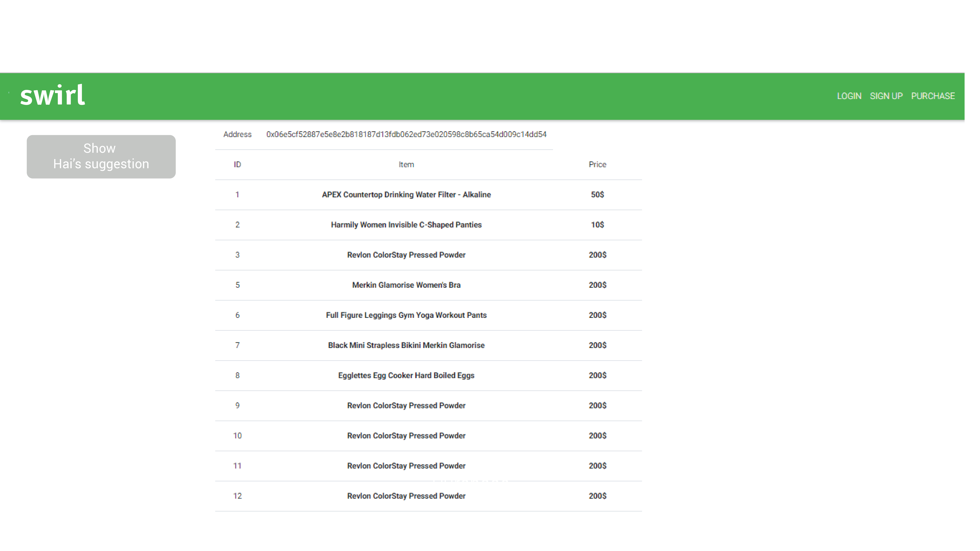The image size is (980, 551).
Task: Select Harmily Women Invisible C-Shaped Panties row
Action: (406, 225)
